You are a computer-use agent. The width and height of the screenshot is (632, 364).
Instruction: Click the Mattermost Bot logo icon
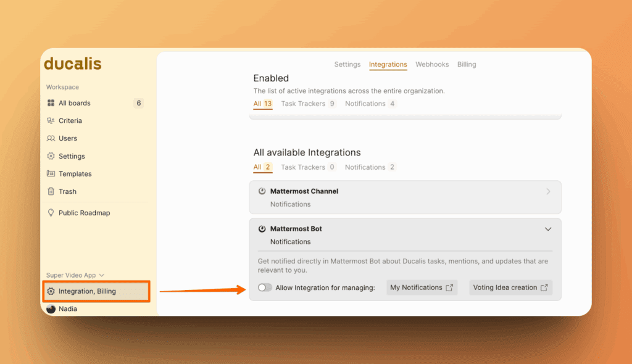262,229
